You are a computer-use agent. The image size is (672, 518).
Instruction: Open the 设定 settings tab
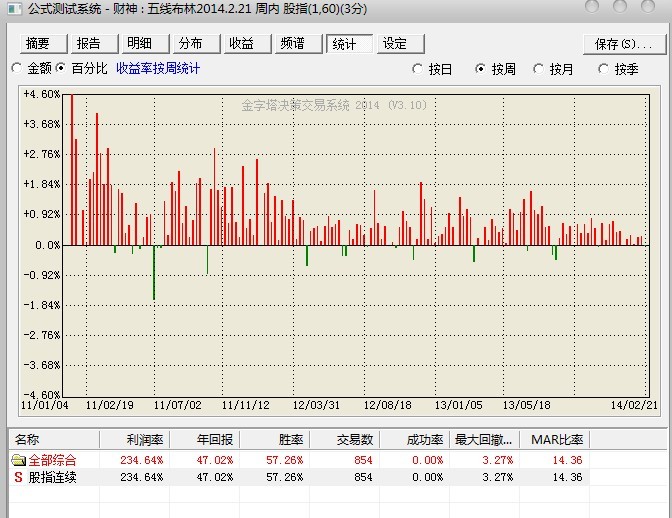(x=400, y=43)
